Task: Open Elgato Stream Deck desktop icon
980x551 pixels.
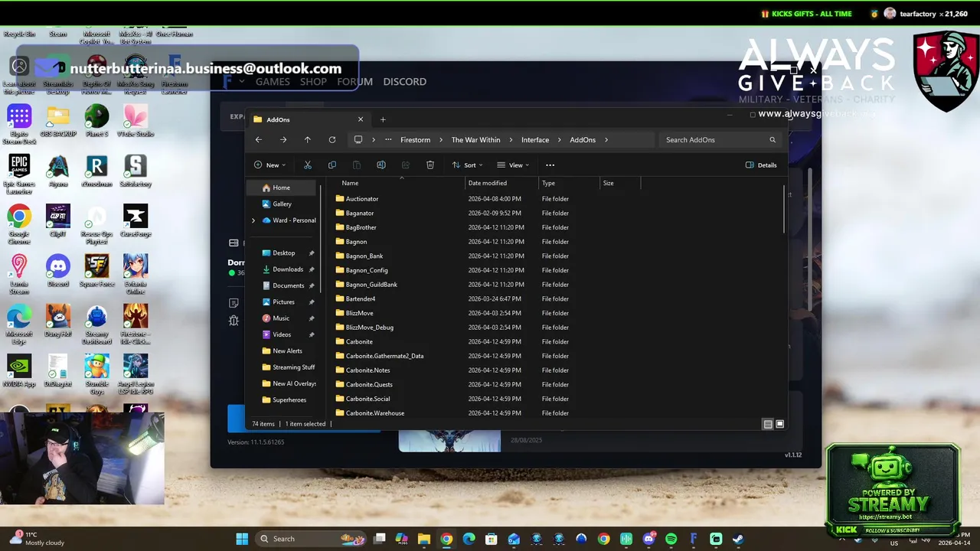Action: point(19,125)
